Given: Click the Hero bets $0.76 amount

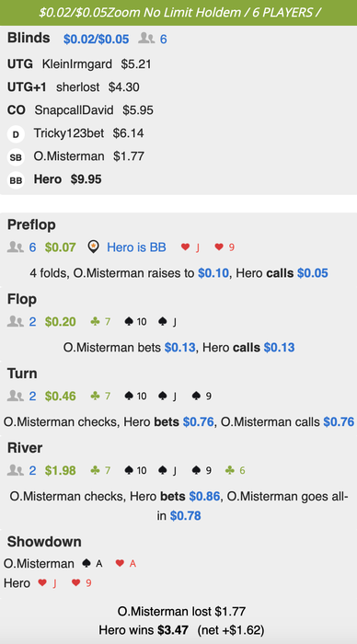Looking at the screenshot, I should [199, 421].
